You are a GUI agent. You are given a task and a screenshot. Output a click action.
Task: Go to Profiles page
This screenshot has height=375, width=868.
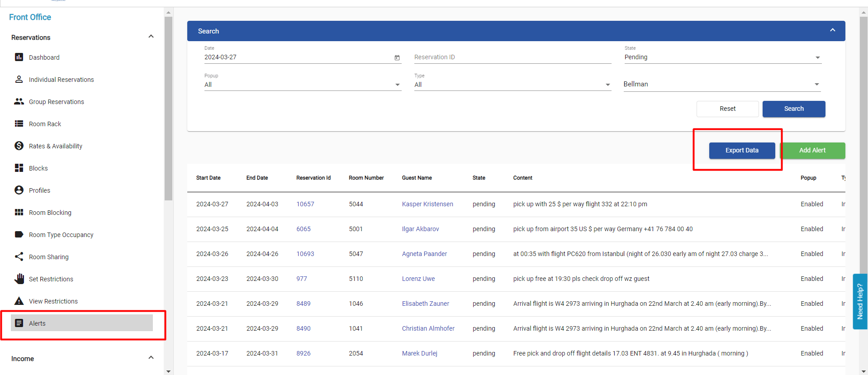39,190
